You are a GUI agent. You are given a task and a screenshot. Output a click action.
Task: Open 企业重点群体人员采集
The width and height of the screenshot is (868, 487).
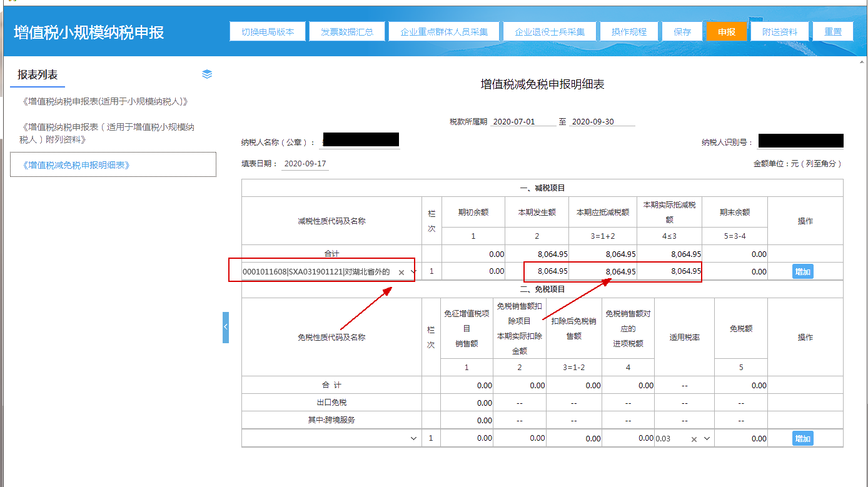point(443,32)
